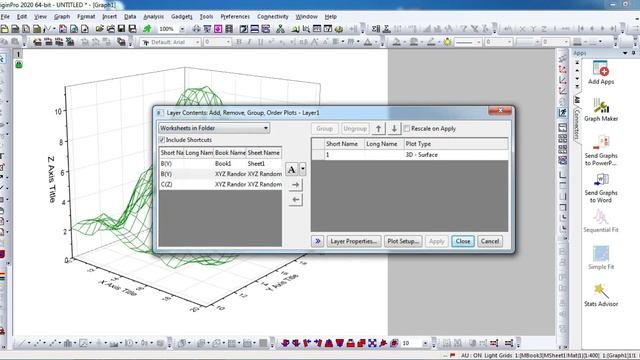Open Send Graphs to Word app
Viewport: 640px width, 360px height.
[x=601, y=188]
